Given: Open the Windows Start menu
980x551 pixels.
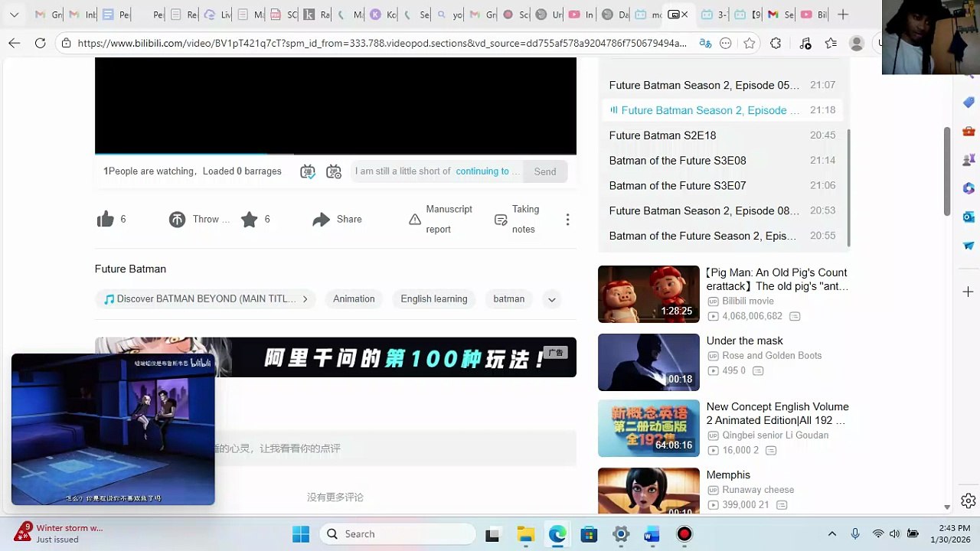Looking at the screenshot, I should (301, 534).
